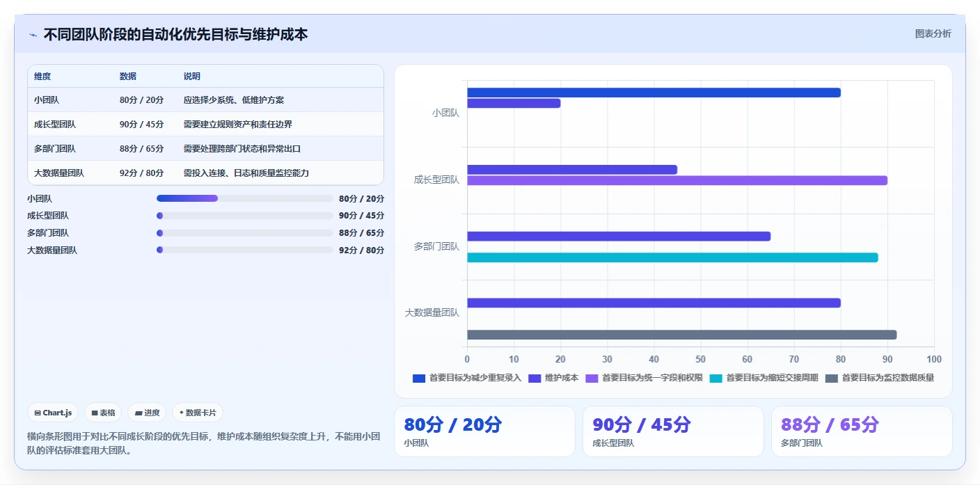The image size is (980, 485).
Task: Click the 小团队 progress bar
Action: click(245, 198)
